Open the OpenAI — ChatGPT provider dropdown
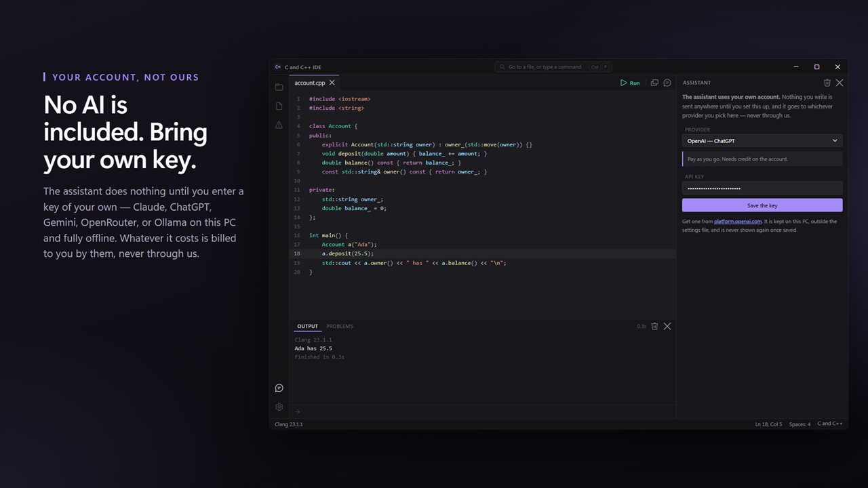868x488 pixels. tap(762, 141)
